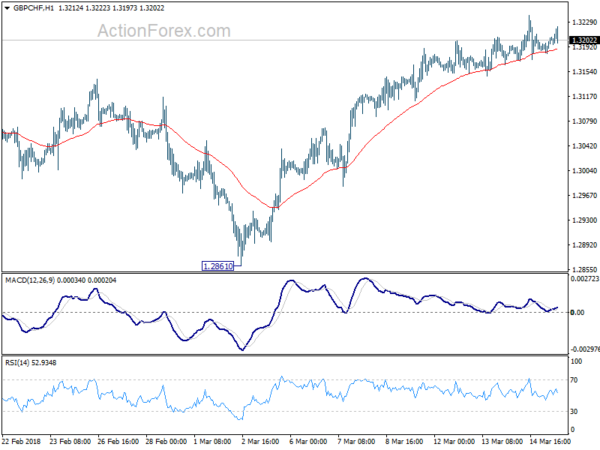Screen dimensions: 600x450
Task: Click price axis level 1.30420
Action: click(x=584, y=146)
